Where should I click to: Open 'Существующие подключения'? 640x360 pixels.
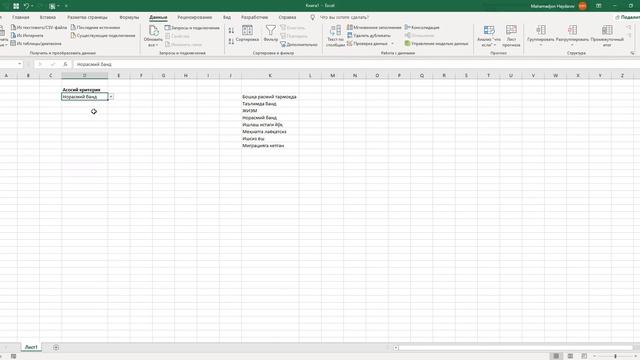click(103, 36)
